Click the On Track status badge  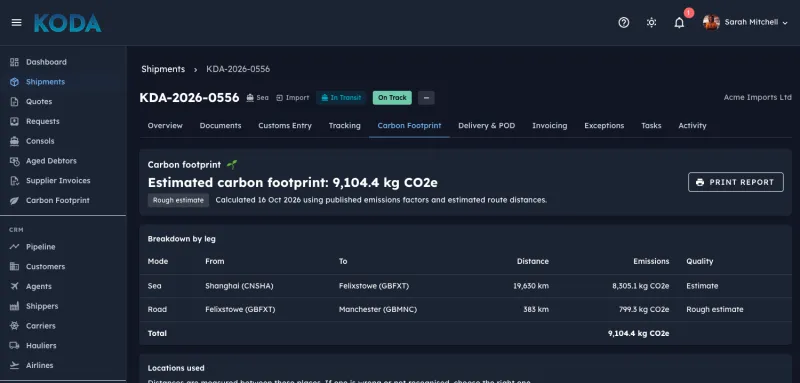[x=392, y=98]
